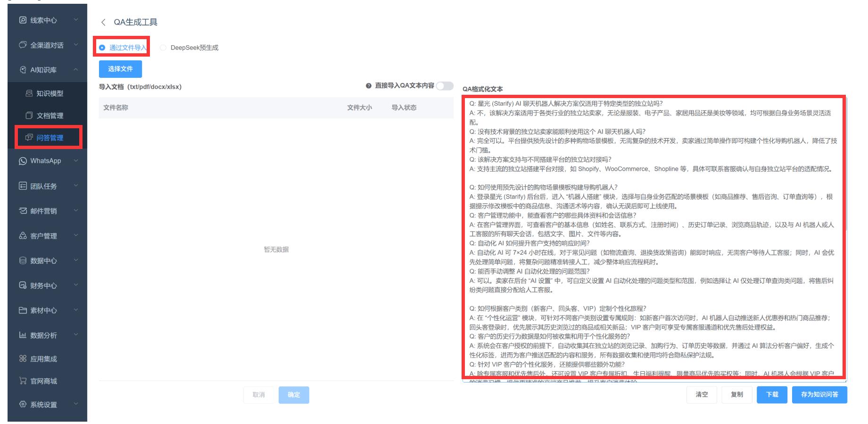
Task: Expand the 客户管理 menu chevron
Action: [x=76, y=236]
